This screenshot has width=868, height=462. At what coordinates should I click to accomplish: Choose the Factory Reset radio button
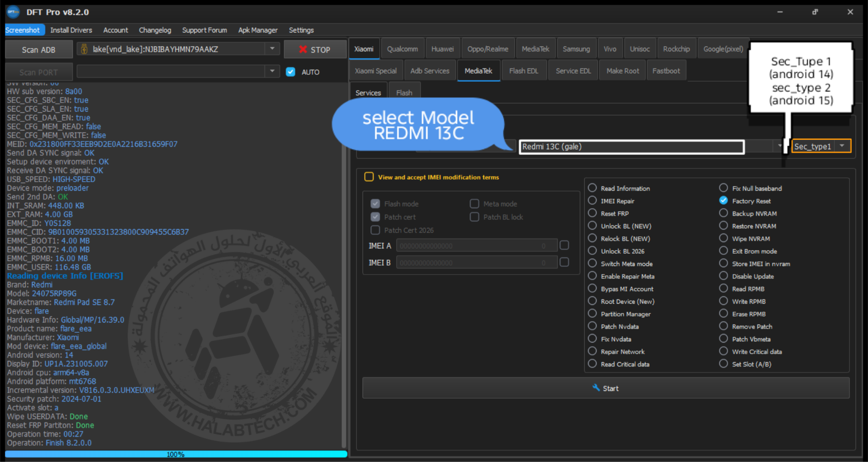click(724, 200)
